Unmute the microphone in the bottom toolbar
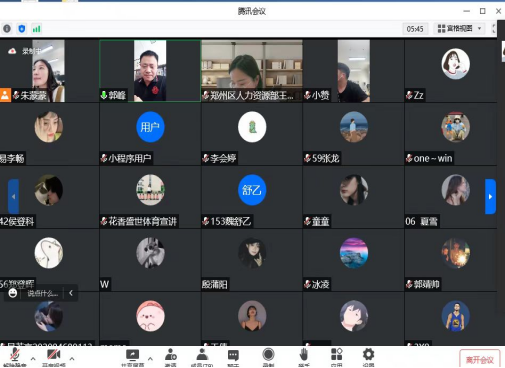Viewport: 505px width, 368px height. click(x=14, y=356)
